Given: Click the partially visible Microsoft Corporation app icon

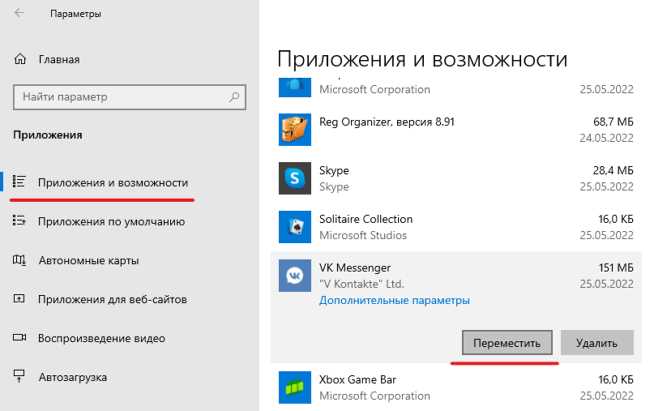Looking at the screenshot, I should click(x=295, y=88).
